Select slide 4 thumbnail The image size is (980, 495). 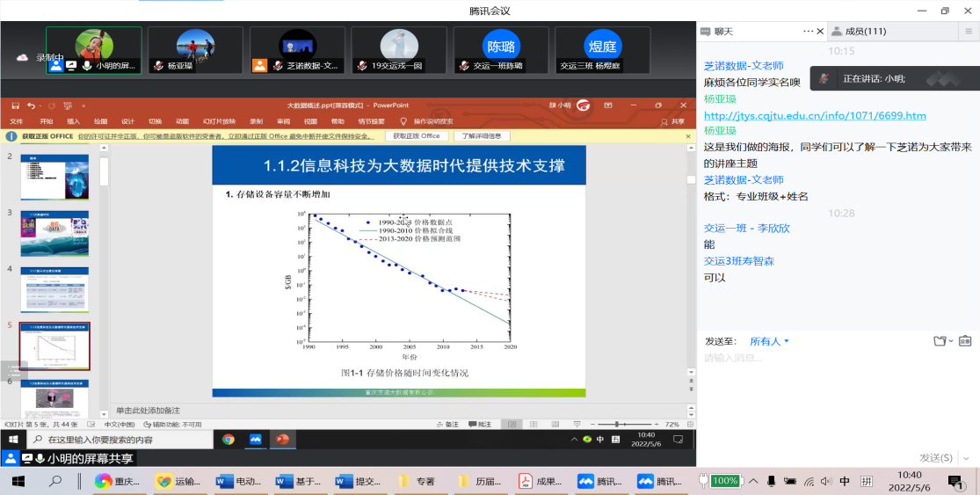(x=55, y=290)
